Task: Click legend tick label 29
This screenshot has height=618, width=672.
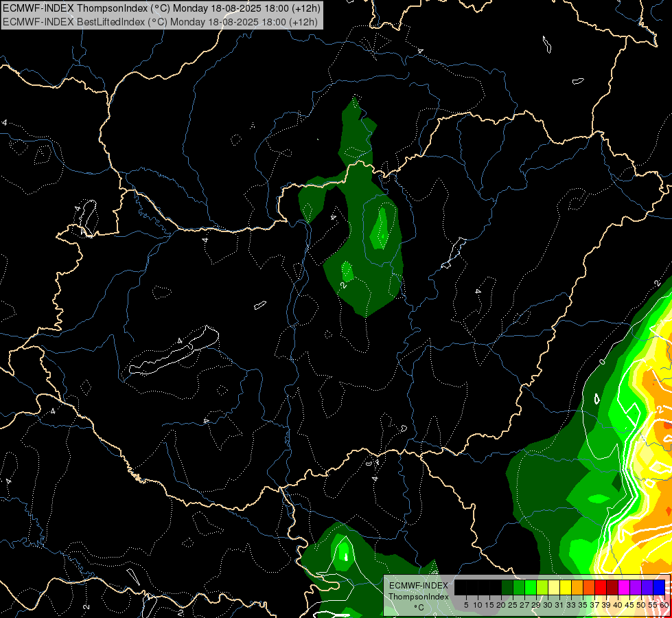Action: (536, 605)
